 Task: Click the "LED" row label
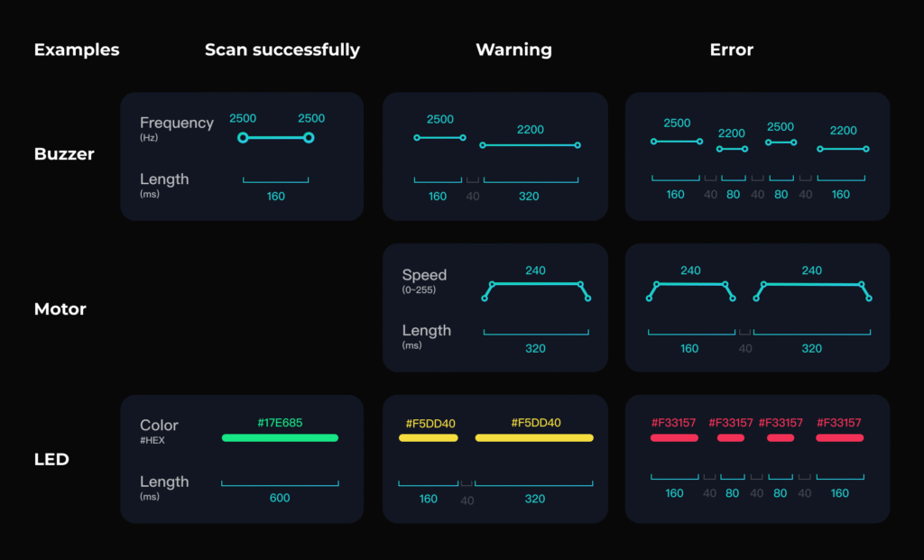click(x=51, y=460)
